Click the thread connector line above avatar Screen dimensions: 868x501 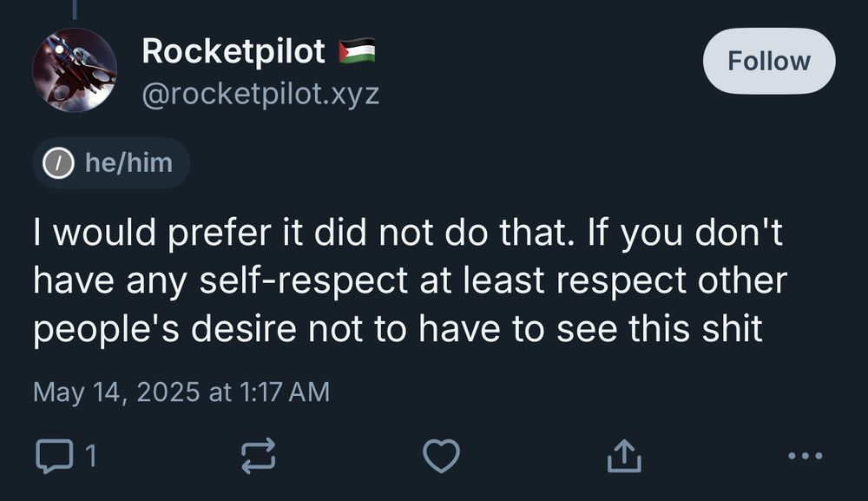75,10
